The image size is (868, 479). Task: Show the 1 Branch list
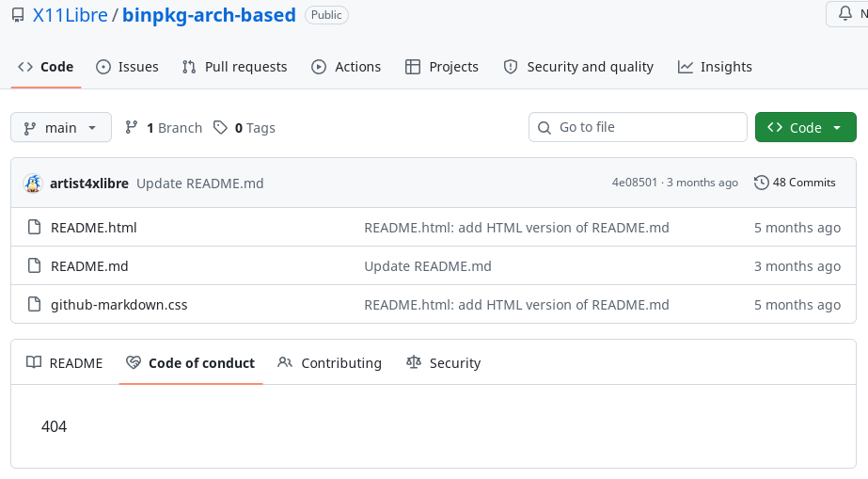[164, 128]
